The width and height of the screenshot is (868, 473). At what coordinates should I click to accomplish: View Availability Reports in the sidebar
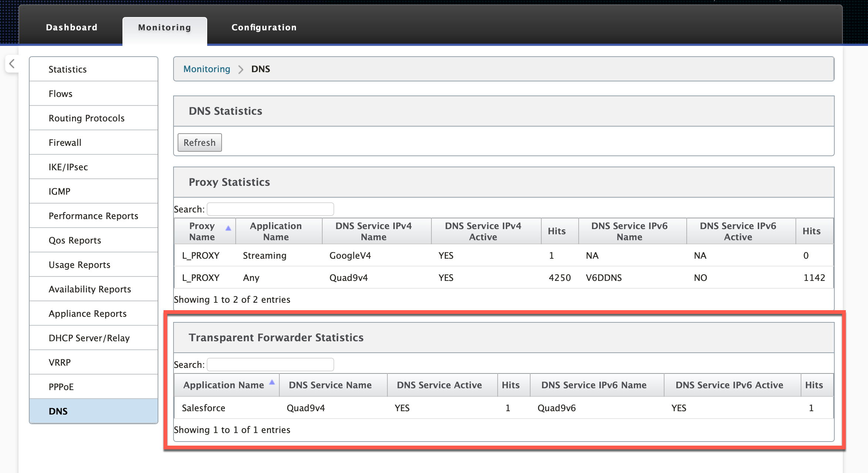[x=94, y=289]
